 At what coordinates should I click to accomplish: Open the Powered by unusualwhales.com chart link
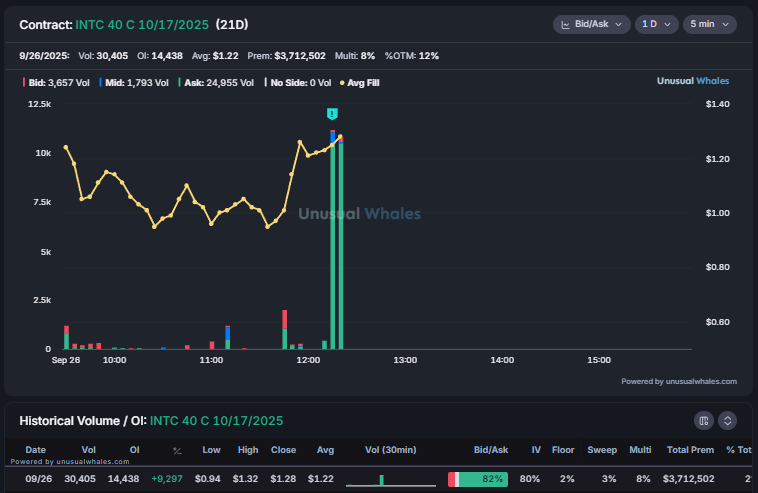click(678, 381)
